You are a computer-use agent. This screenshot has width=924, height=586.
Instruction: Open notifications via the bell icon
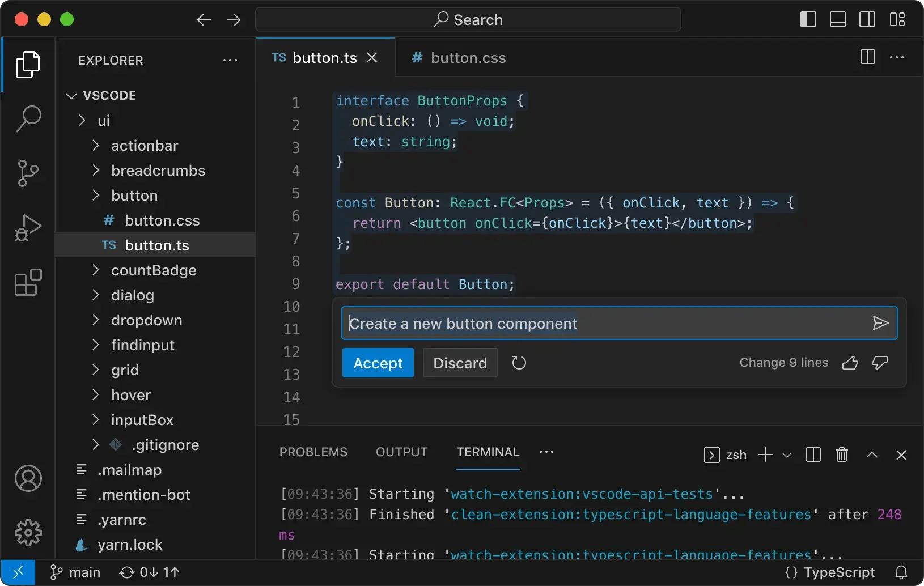[x=901, y=572]
